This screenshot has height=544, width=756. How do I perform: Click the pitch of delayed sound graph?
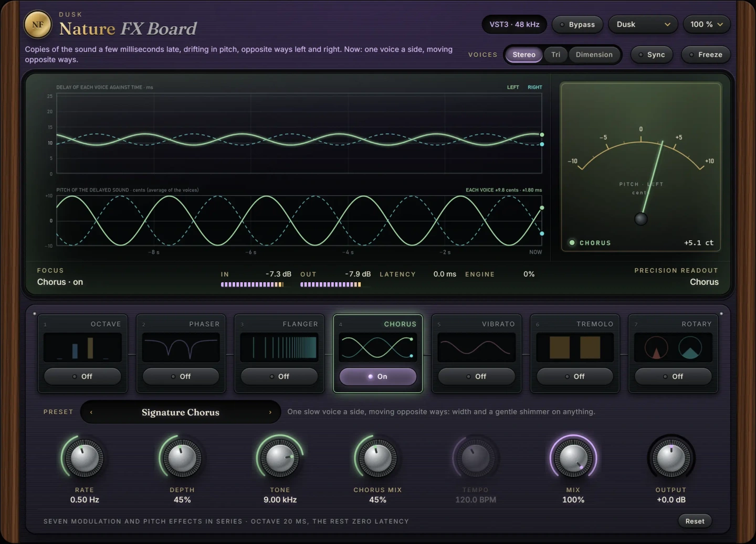tap(299, 220)
